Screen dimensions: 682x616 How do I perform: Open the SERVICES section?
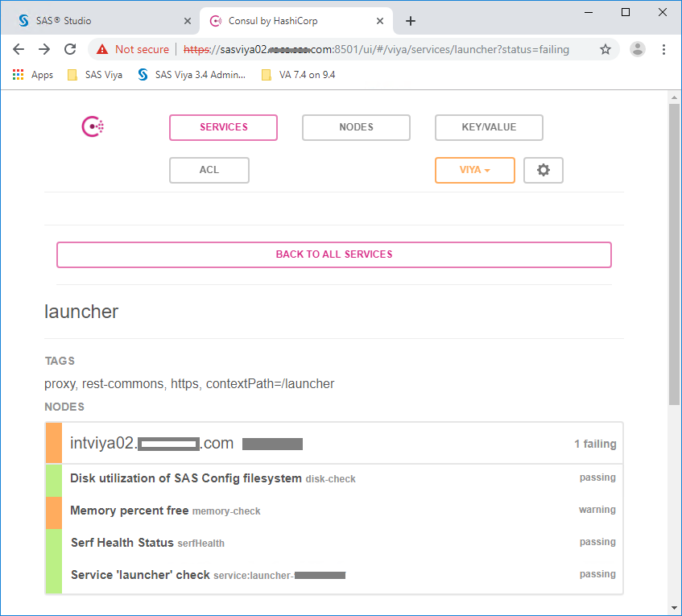(223, 127)
